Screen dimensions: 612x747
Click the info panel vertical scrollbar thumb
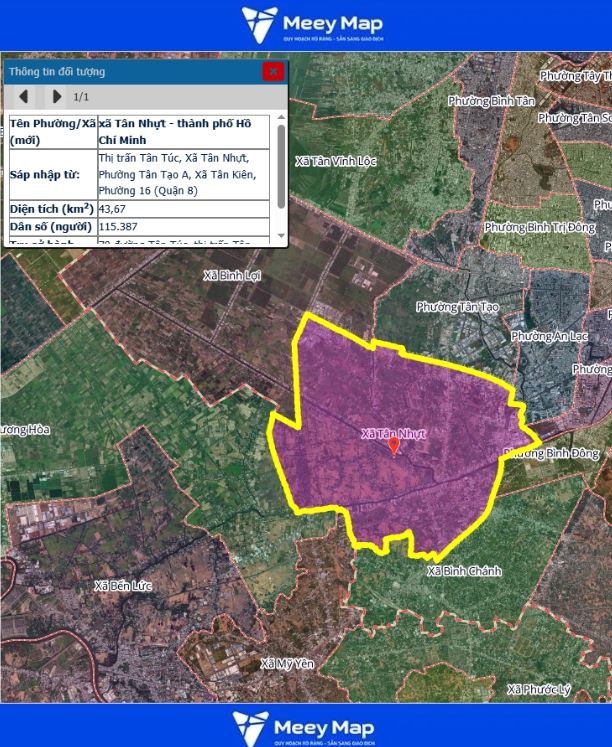click(281, 165)
